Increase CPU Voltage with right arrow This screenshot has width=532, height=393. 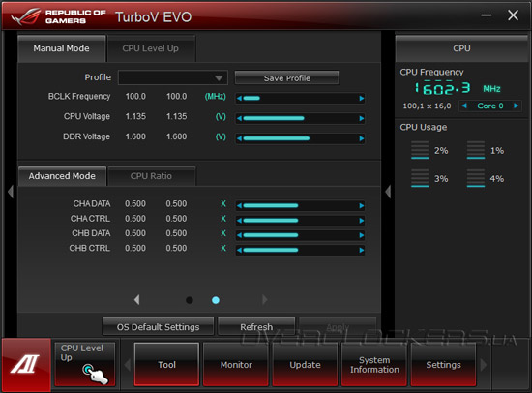pyautogui.click(x=362, y=118)
